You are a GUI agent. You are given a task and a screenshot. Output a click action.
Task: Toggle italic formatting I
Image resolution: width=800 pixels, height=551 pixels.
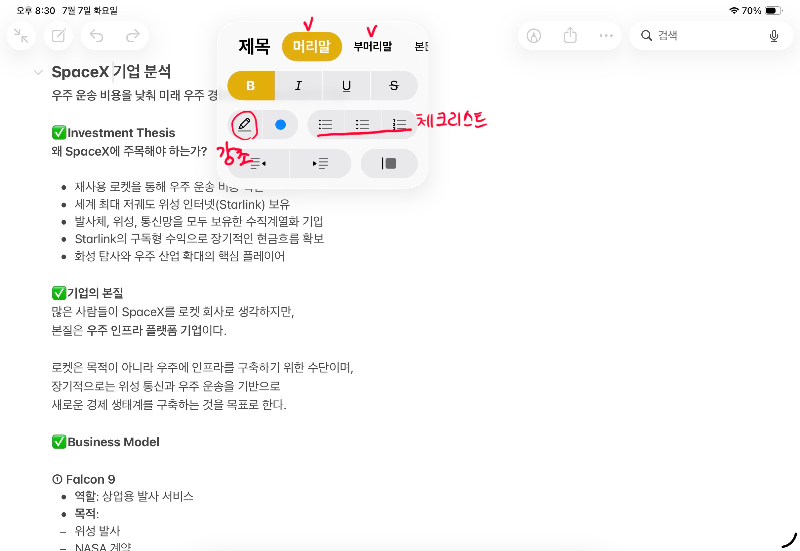[x=298, y=86]
